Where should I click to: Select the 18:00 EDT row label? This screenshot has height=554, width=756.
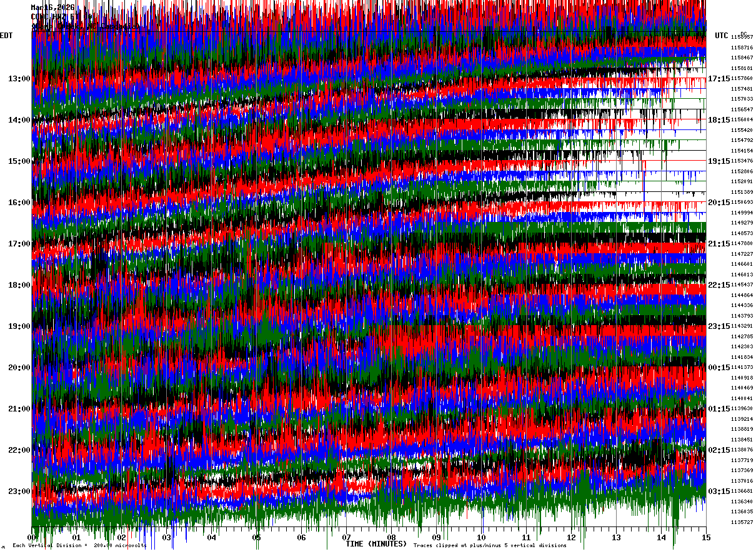(19, 285)
